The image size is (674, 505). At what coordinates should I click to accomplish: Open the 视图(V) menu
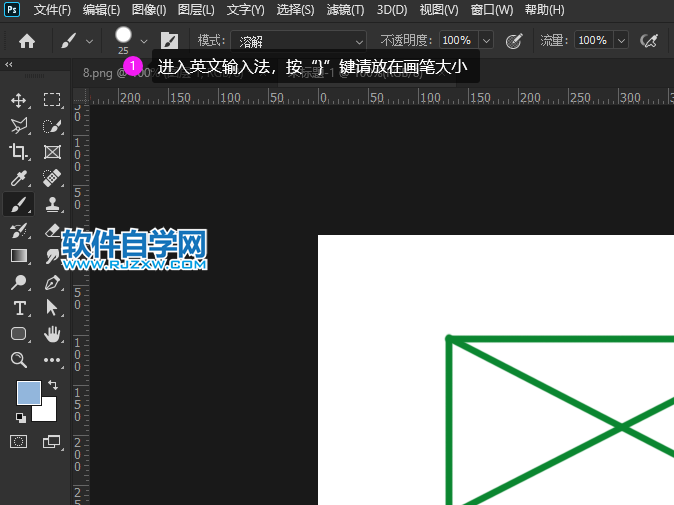point(439,9)
